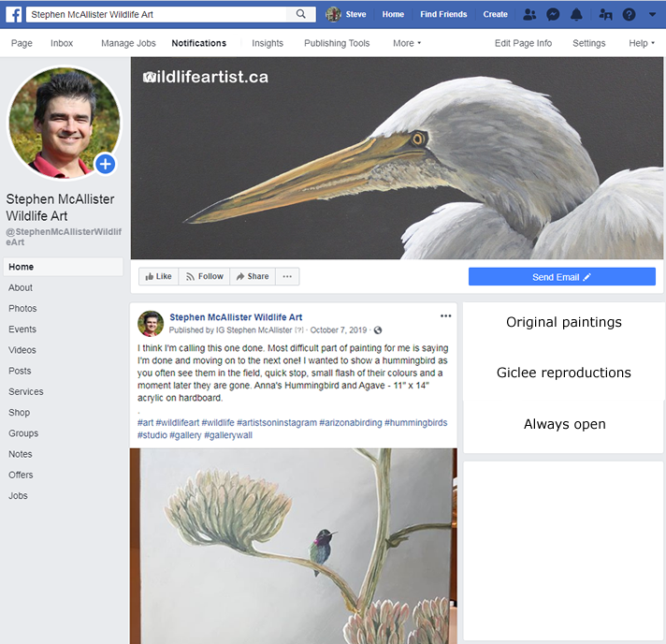
Task: Click the plus icon on profile picture
Action: (106, 164)
